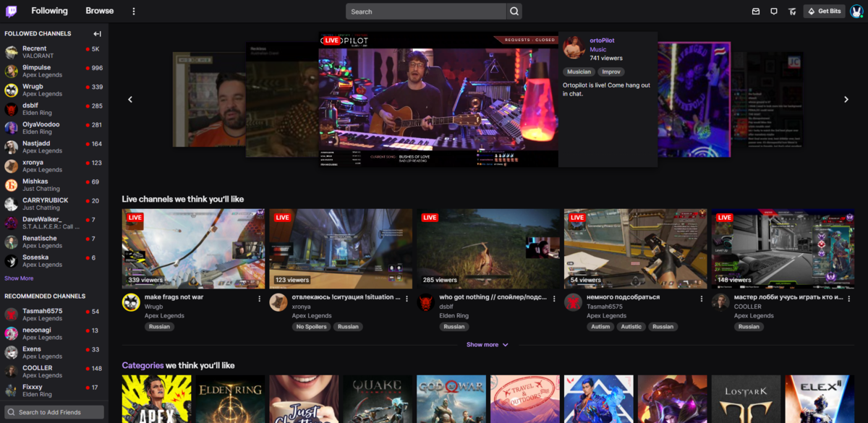This screenshot has height=423, width=868.
Task: Open 9impulse channel in sidebar
Action: [x=54, y=72]
